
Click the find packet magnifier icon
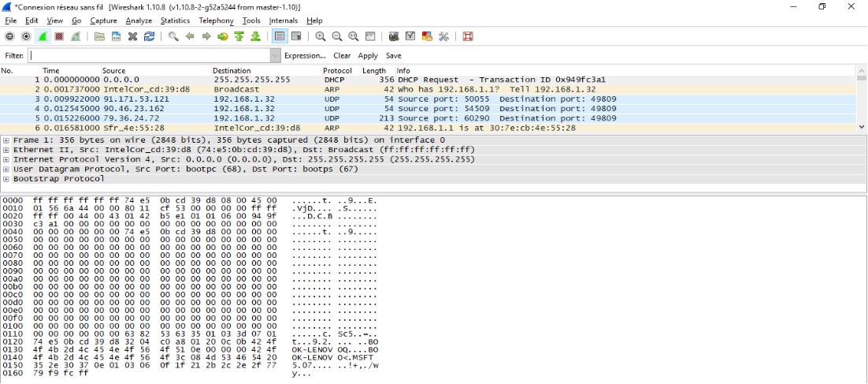173,36
